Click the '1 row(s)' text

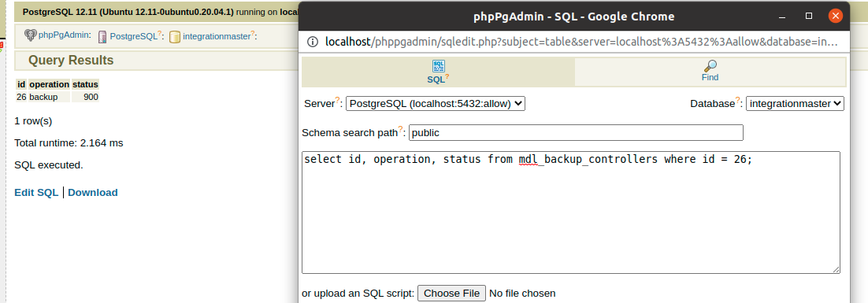[33, 121]
